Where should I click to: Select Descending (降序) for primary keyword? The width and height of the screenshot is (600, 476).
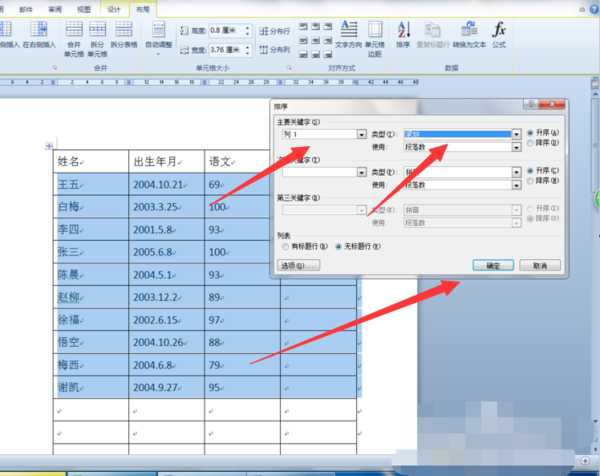click(x=530, y=143)
